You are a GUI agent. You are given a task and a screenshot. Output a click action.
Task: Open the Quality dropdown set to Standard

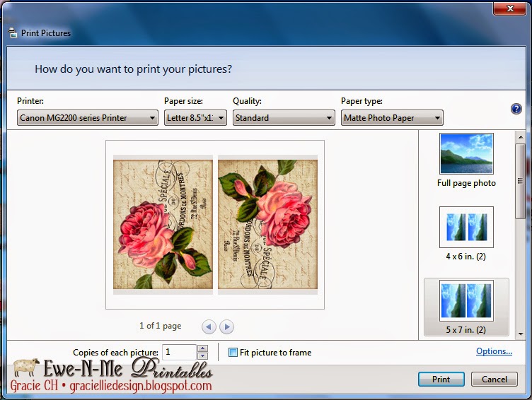point(284,118)
